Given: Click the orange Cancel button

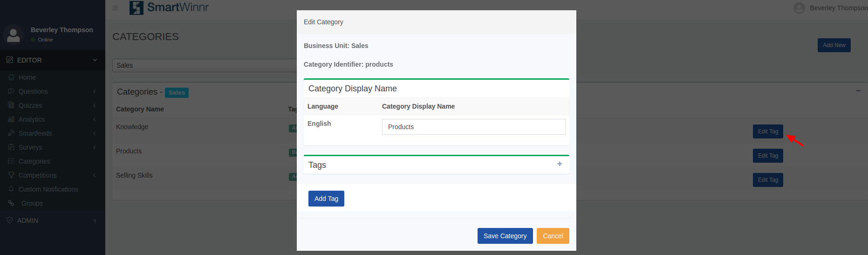Looking at the screenshot, I should [553, 236].
